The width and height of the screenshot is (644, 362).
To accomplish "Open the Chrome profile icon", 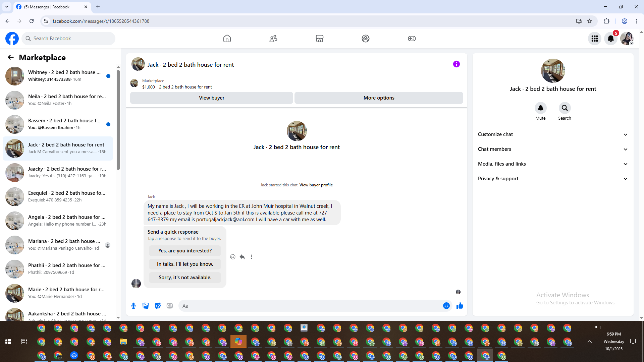I will (x=625, y=21).
